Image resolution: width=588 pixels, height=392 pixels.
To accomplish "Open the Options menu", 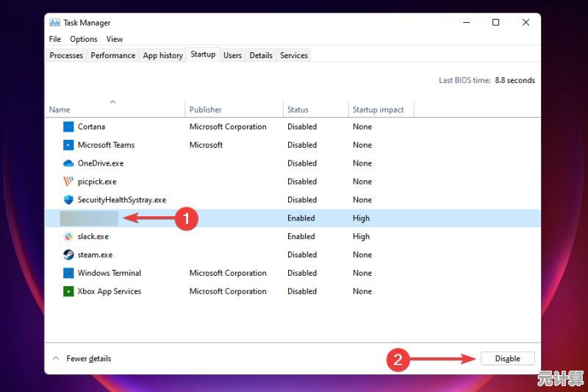I will (84, 39).
